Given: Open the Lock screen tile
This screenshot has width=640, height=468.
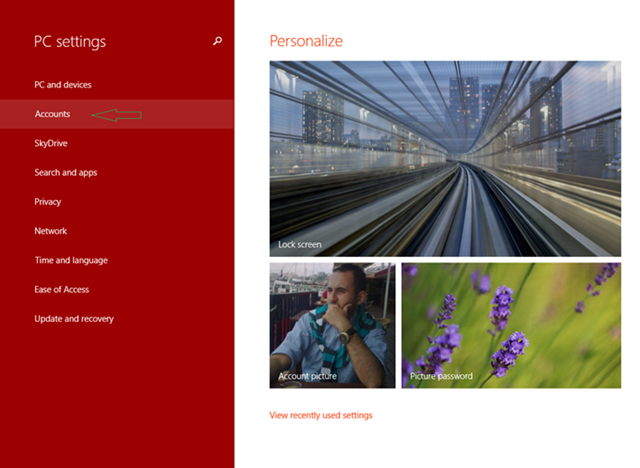Looking at the screenshot, I should click(445, 159).
